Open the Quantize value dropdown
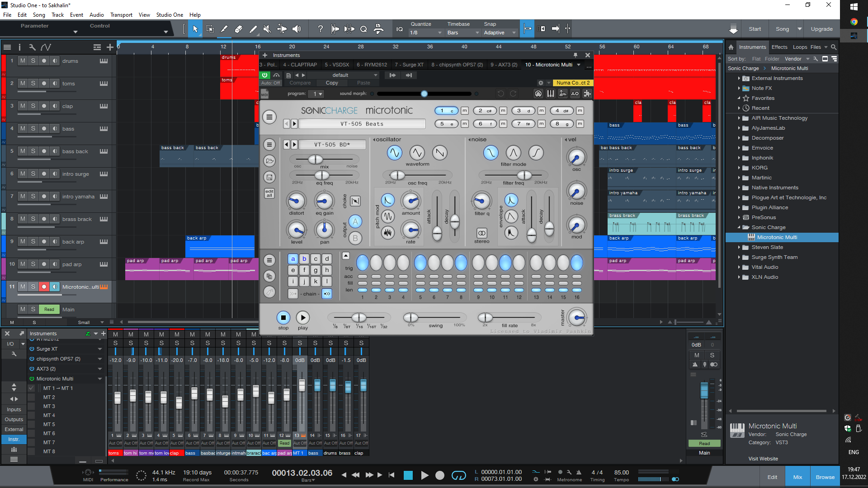 tap(426, 33)
